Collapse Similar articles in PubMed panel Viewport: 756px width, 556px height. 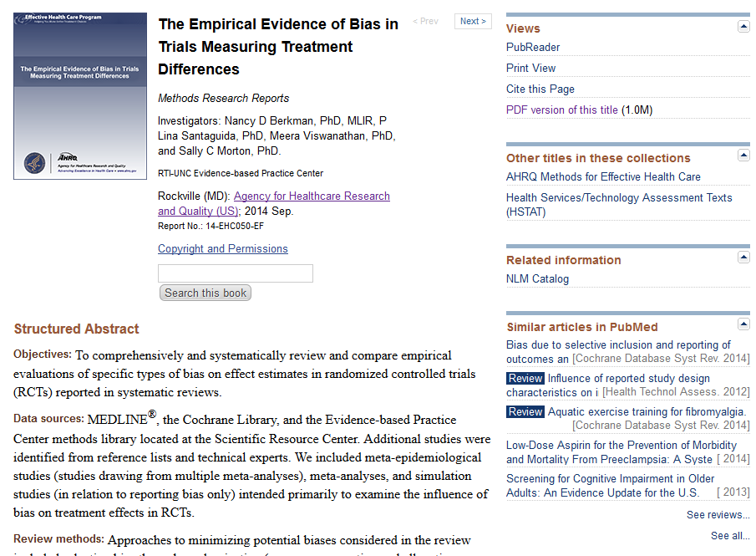(743, 324)
